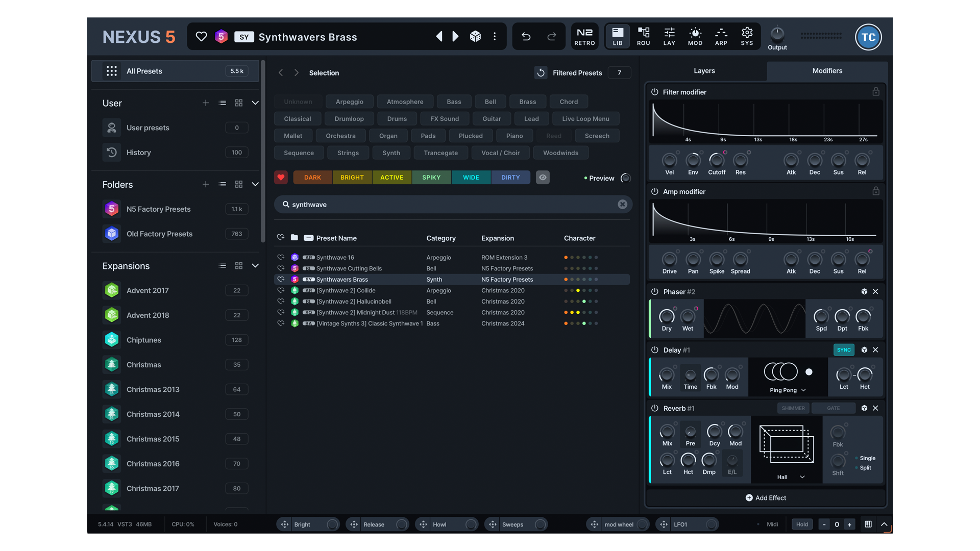Open the N2 Retro view

coord(584,37)
